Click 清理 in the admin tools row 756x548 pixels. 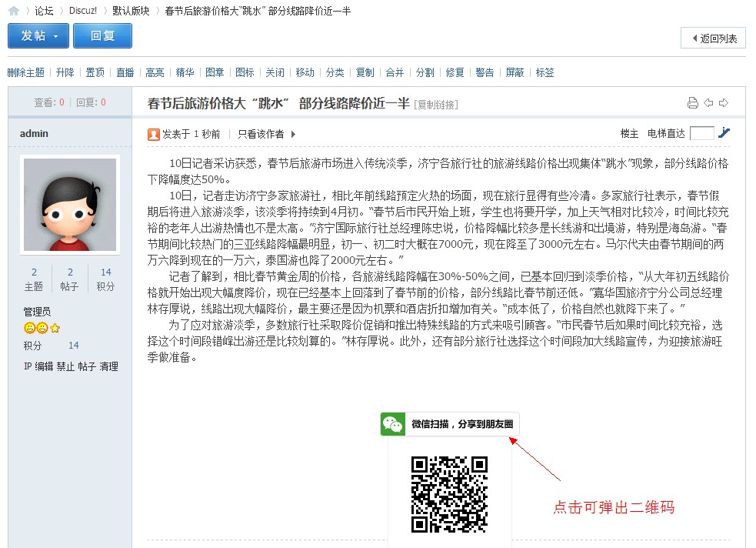tap(109, 366)
